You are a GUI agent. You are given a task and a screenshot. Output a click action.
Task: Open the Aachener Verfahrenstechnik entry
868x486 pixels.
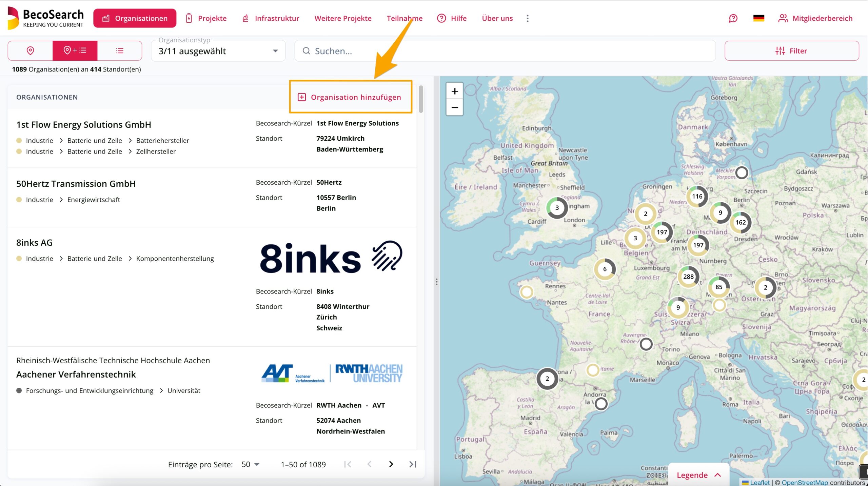pos(76,374)
